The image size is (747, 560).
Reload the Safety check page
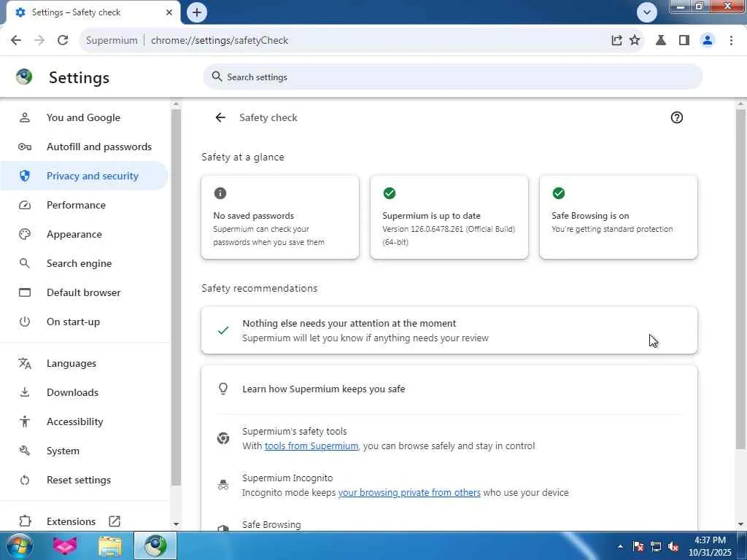[x=63, y=40]
